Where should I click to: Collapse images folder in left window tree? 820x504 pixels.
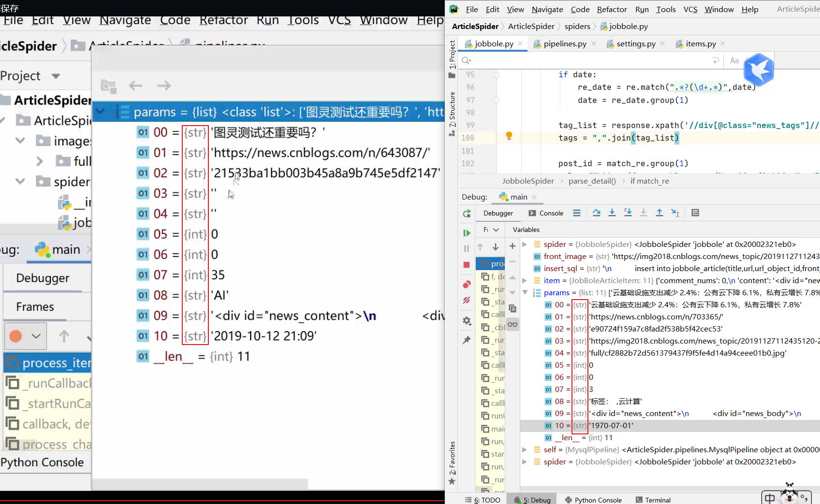click(x=20, y=141)
